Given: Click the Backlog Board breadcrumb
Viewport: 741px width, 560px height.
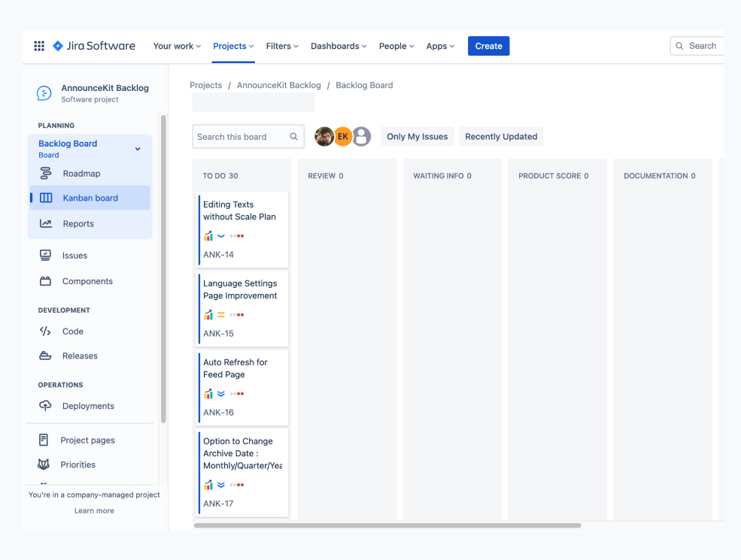Looking at the screenshot, I should pos(364,85).
